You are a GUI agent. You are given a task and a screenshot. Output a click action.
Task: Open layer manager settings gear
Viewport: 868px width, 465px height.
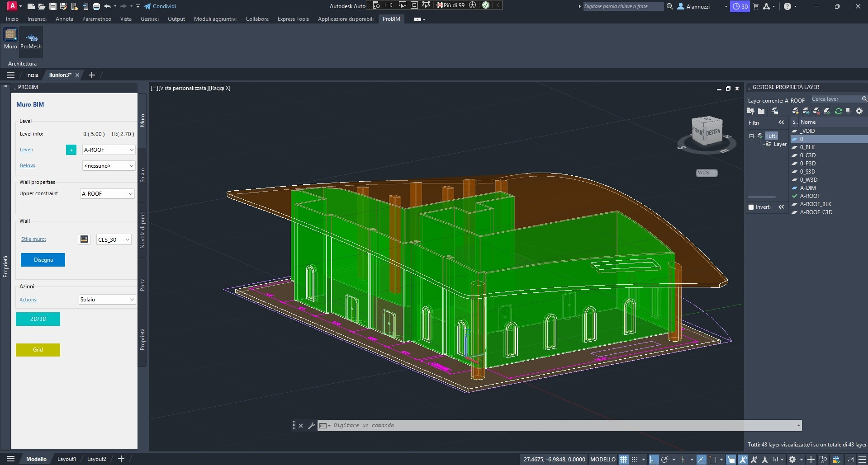859,111
